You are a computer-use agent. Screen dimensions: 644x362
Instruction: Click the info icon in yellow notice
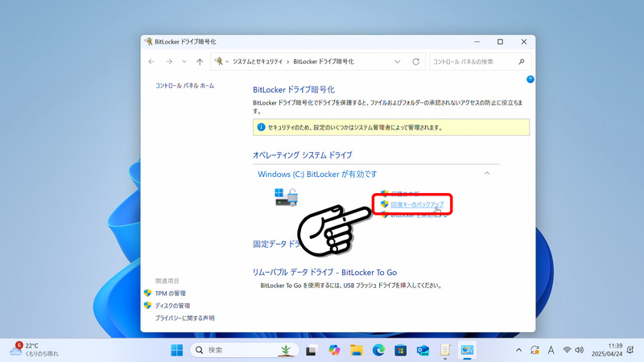tap(261, 127)
